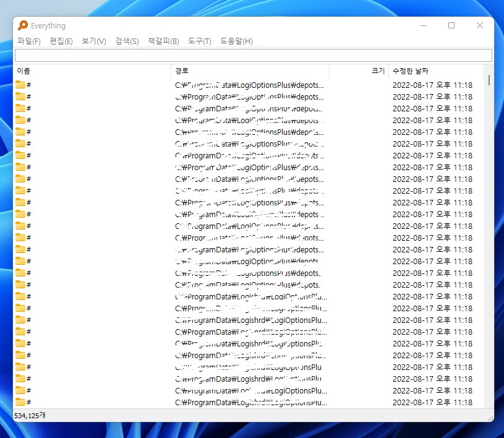Sort results by the 크기 column header
This screenshot has height=438, width=504.
pyautogui.click(x=359, y=71)
